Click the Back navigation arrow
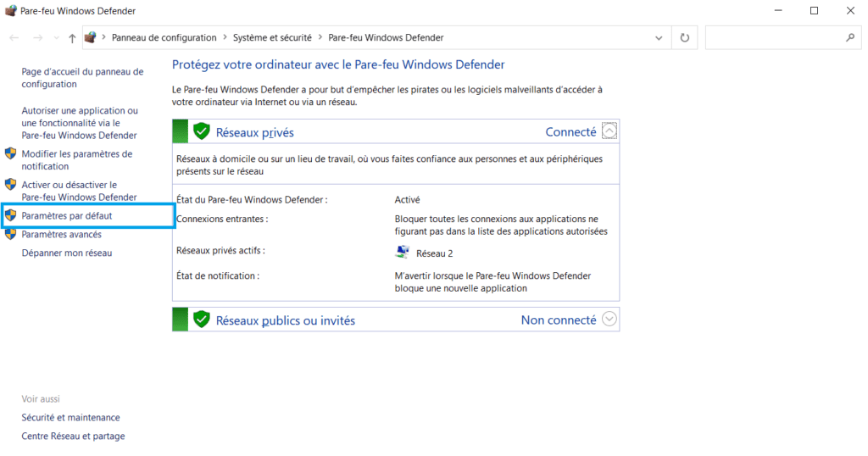This screenshot has width=868, height=456. 14,37
